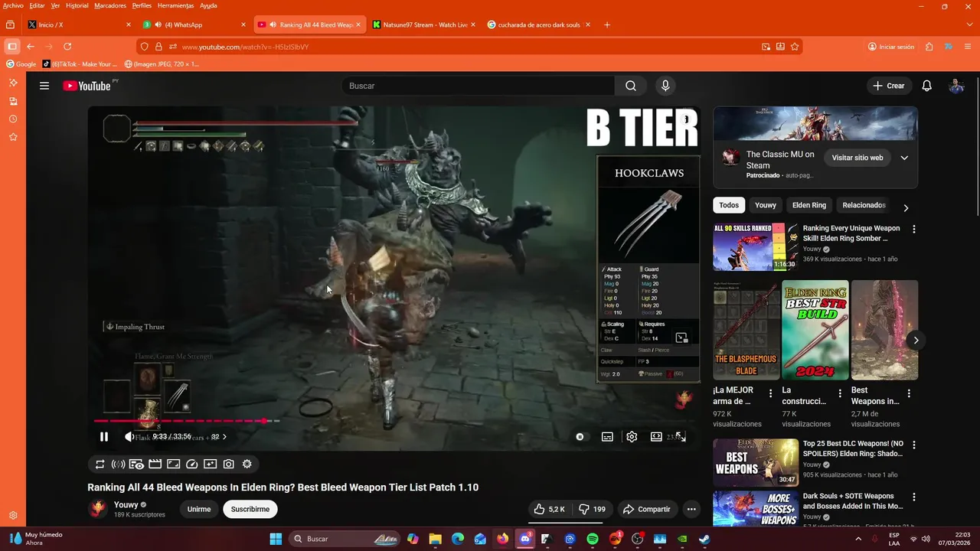Seek on the red video progress bar
This screenshot has width=980, height=551.
click(x=187, y=421)
